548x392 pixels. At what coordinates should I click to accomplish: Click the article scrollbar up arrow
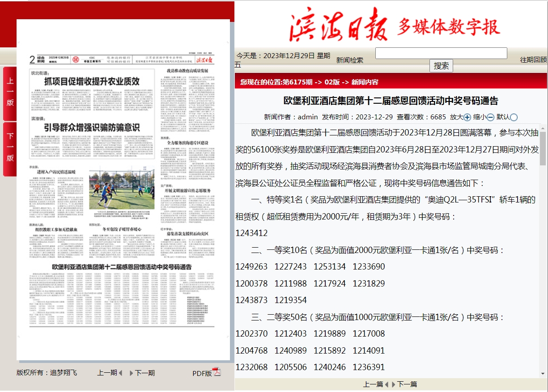tap(543, 128)
